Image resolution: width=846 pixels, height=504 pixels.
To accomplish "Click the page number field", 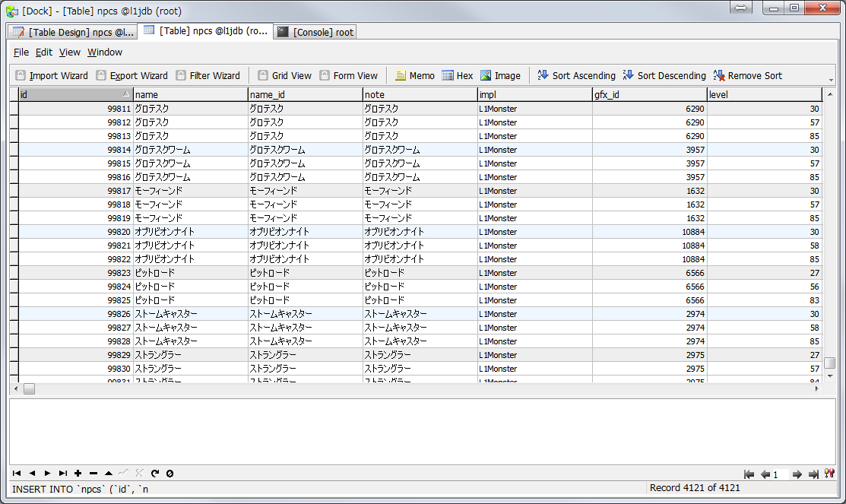I will coord(780,474).
